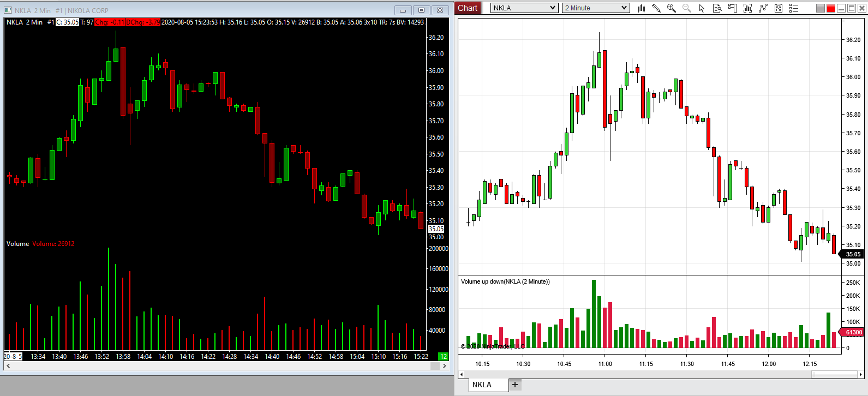
Task: Click the green '12' box on time axis
Action: [x=444, y=356]
